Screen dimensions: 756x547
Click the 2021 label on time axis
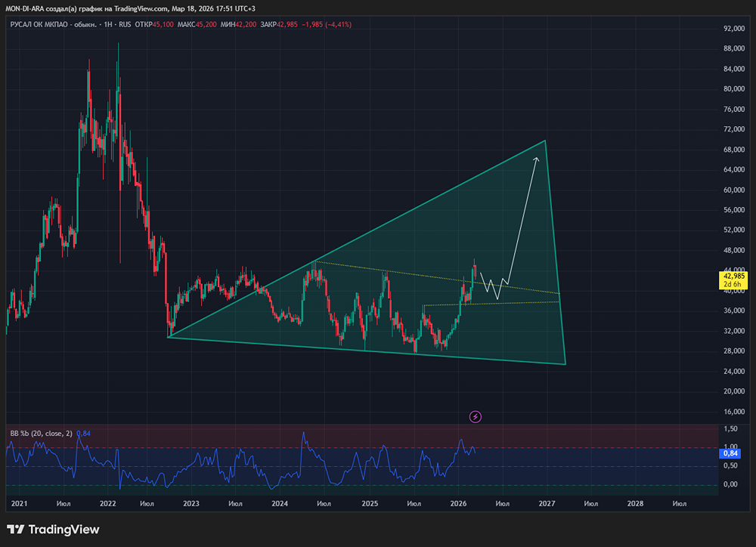point(20,504)
